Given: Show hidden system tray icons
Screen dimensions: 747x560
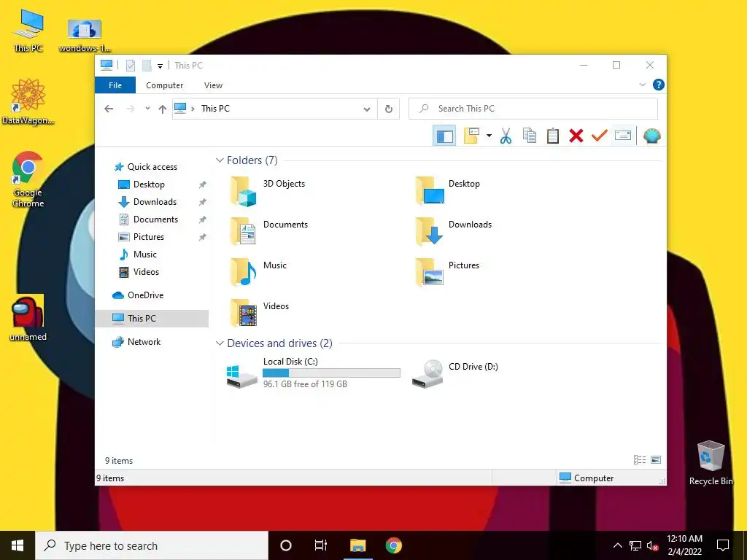Looking at the screenshot, I should click(617, 545).
